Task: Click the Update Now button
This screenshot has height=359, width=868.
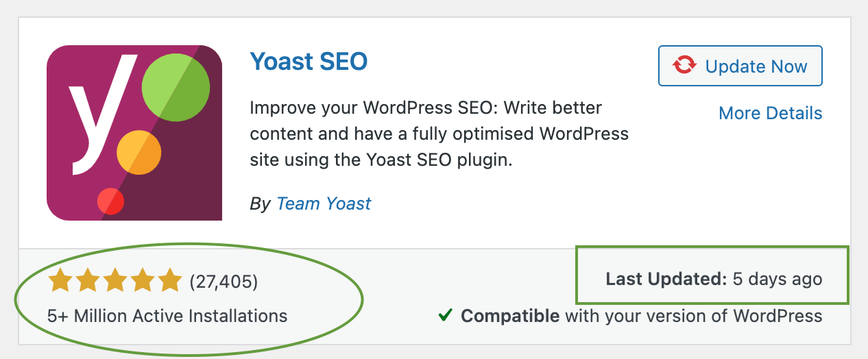Action: [x=740, y=66]
